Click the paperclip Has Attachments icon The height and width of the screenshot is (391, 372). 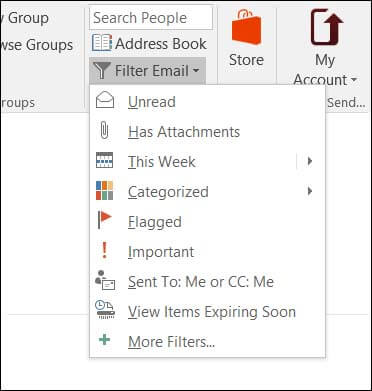(x=105, y=131)
